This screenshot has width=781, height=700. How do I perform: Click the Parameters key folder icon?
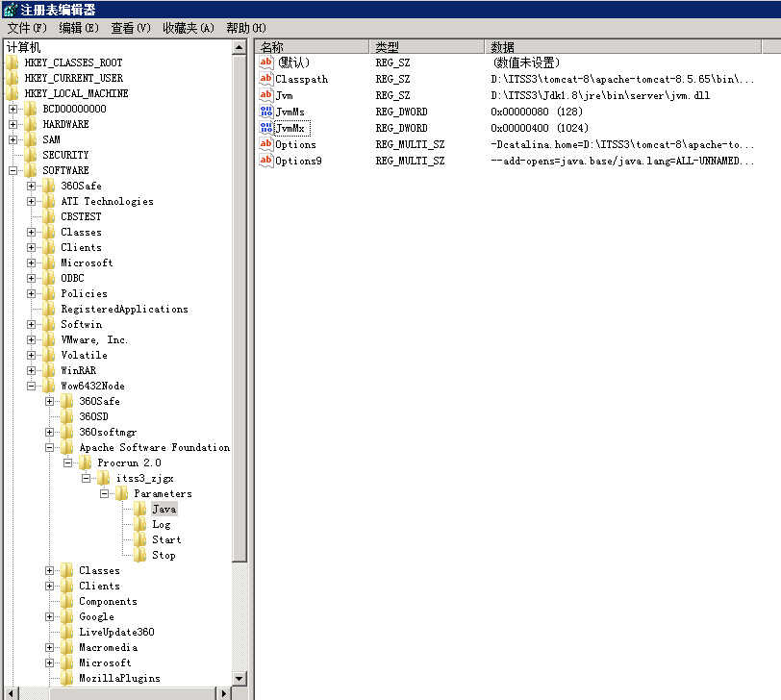[121, 493]
